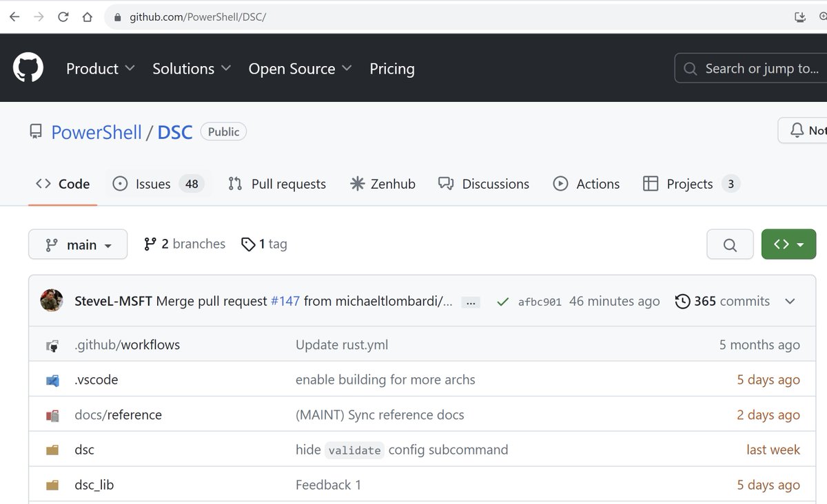Viewport: 827px width, 504px height.
Task: View the 1 tag link
Action: [264, 244]
